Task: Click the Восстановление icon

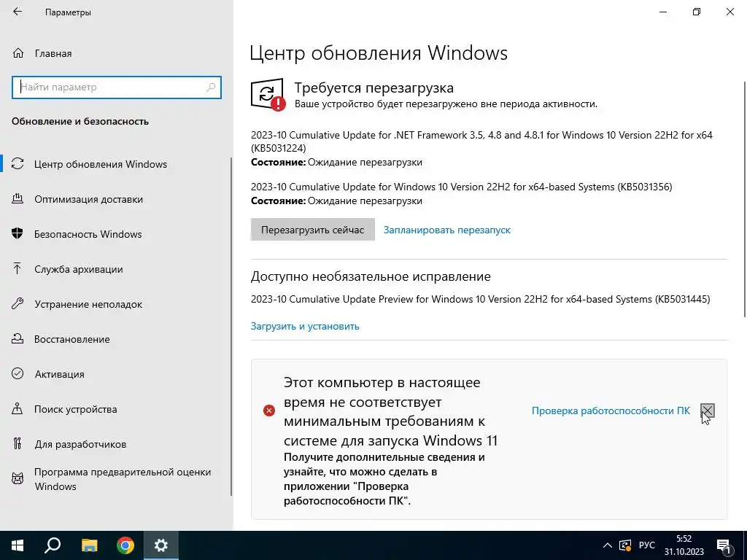Action: (18, 339)
